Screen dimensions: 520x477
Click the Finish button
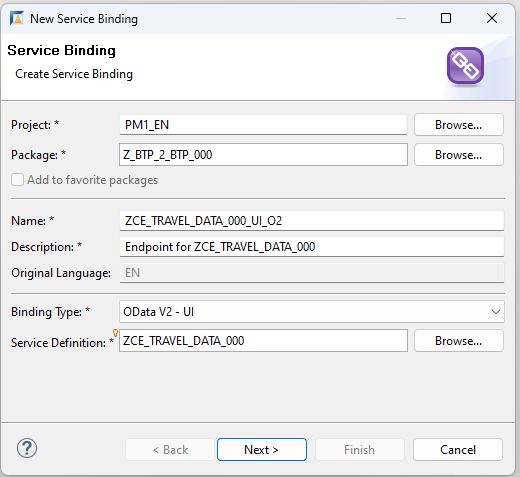click(360, 450)
